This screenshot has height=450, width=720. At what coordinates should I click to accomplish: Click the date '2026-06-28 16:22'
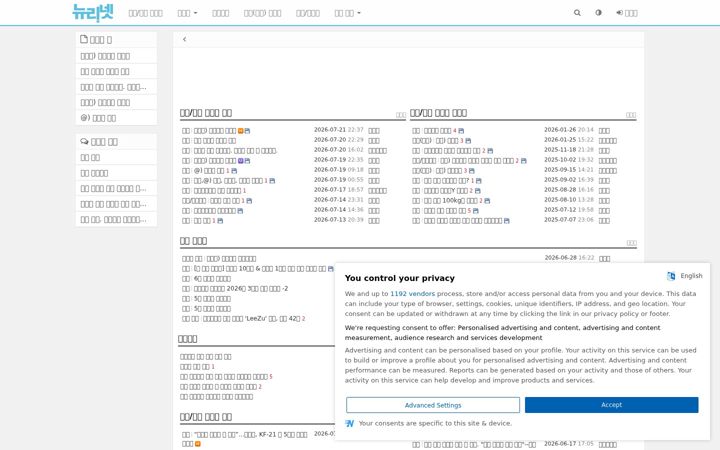coord(569,258)
